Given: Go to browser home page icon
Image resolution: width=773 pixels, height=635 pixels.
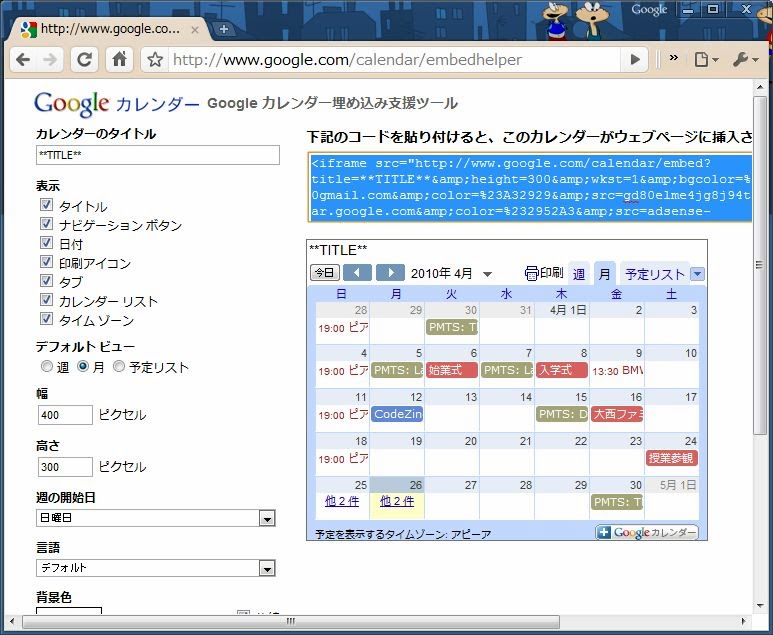Looking at the screenshot, I should coord(119,60).
